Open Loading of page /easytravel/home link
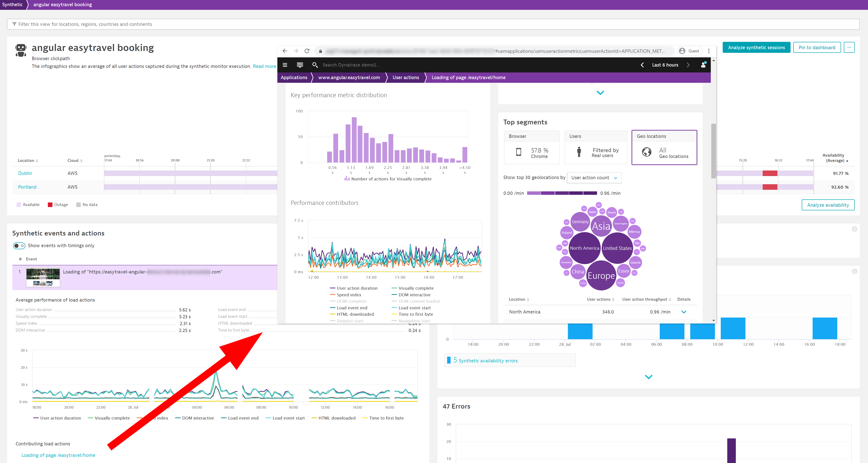 [x=58, y=455]
